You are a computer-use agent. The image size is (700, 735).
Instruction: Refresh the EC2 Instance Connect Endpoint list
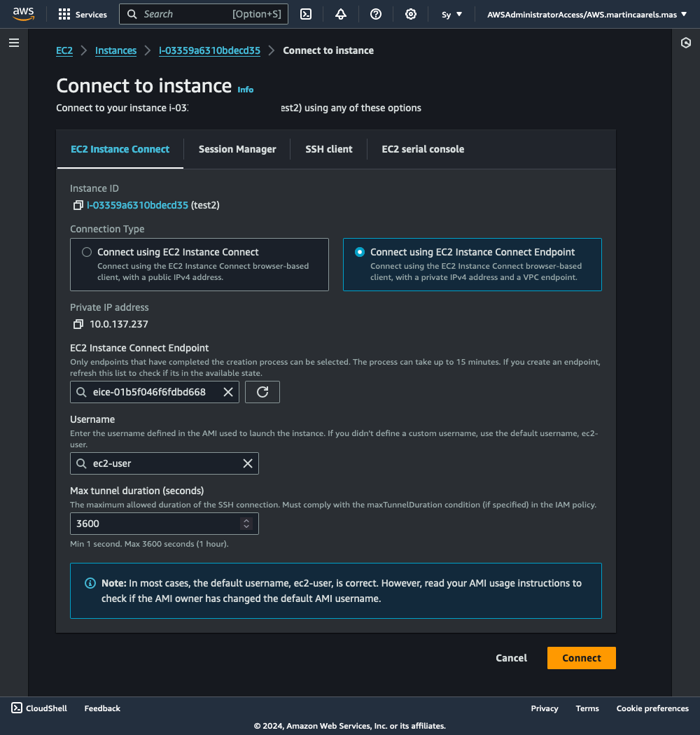262,392
